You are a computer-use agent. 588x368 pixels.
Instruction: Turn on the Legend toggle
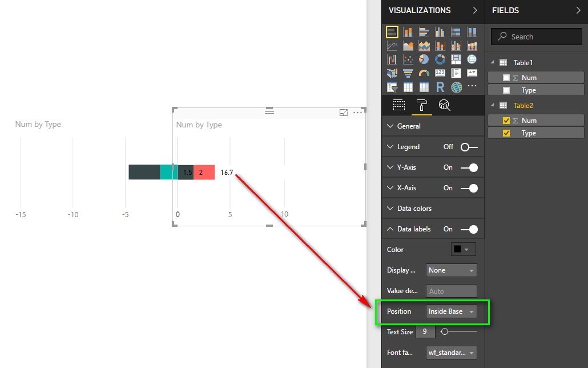[469, 147]
